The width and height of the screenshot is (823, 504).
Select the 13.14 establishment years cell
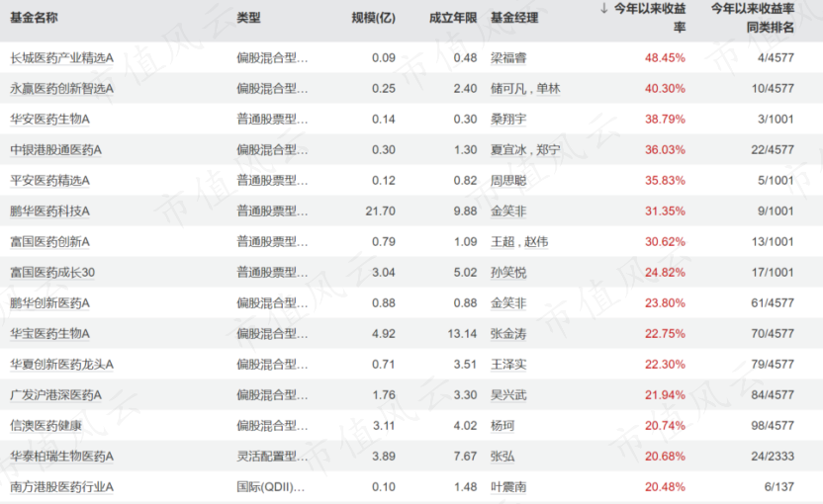tap(462, 334)
